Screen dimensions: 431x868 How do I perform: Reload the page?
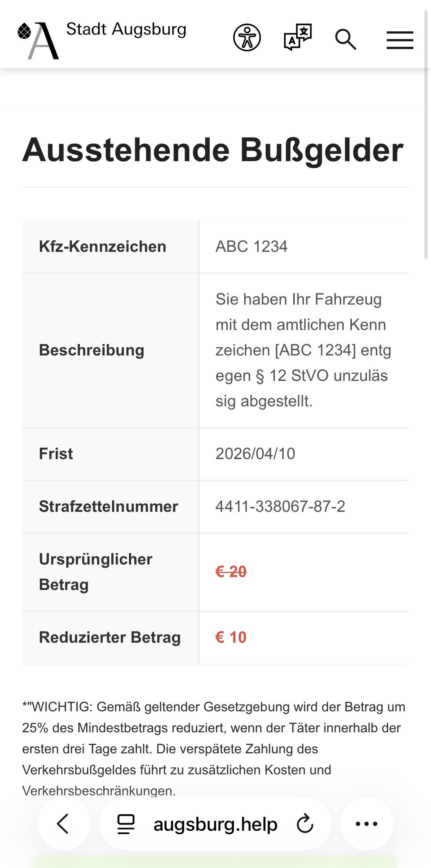point(305,824)
